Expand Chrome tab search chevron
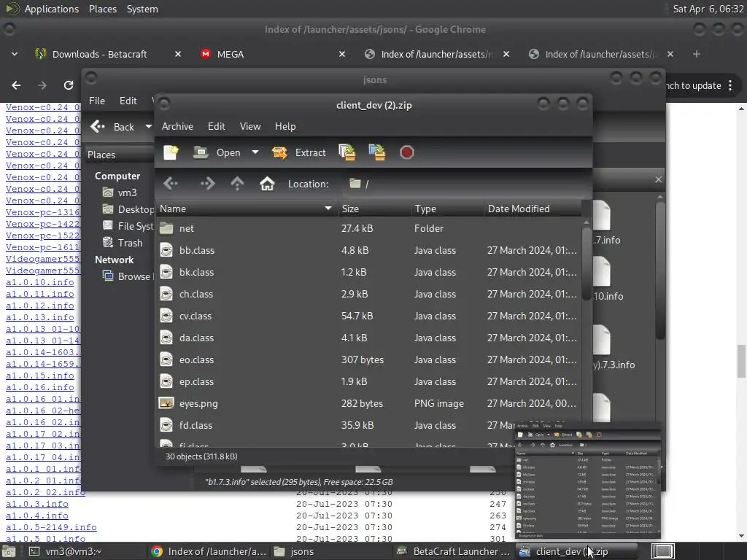This screenshot has width=747, height=560. coord(15,54)
